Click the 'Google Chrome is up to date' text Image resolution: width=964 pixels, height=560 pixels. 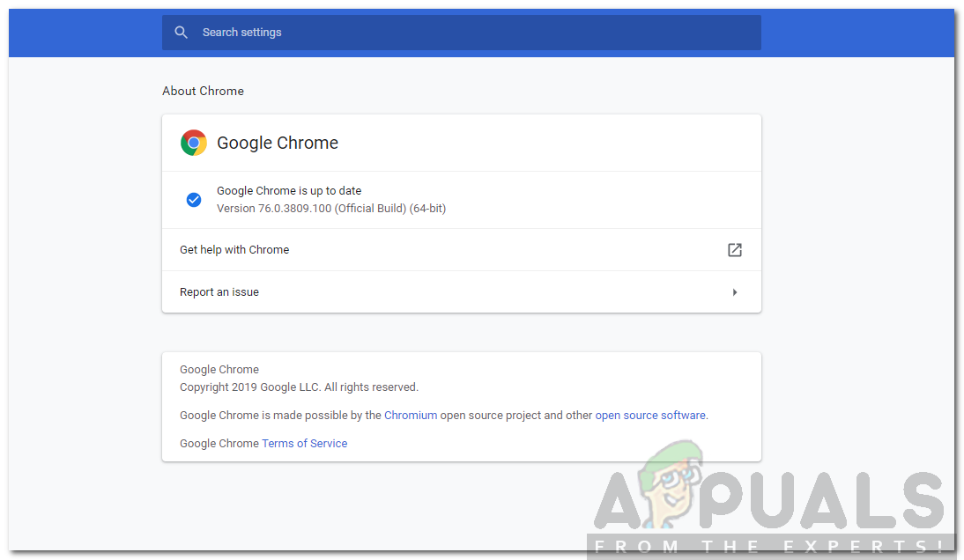coord(289,191)
